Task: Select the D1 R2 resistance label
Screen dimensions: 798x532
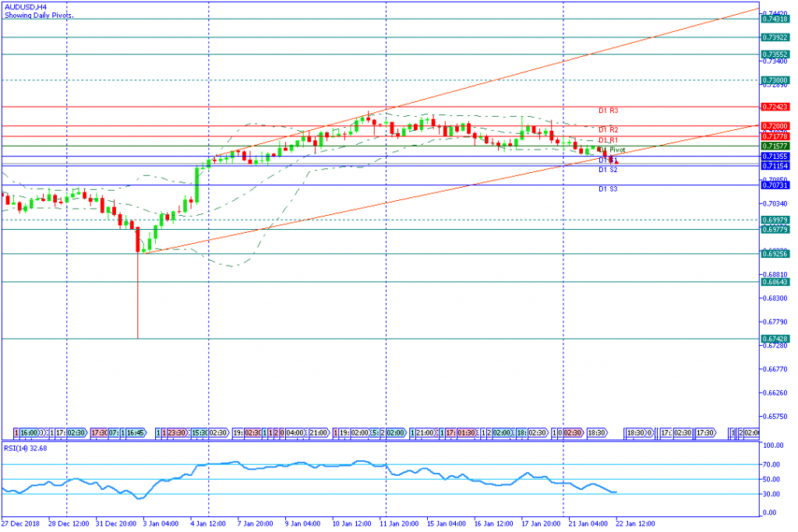Action: pyautogui.click(x=608, y=130)
